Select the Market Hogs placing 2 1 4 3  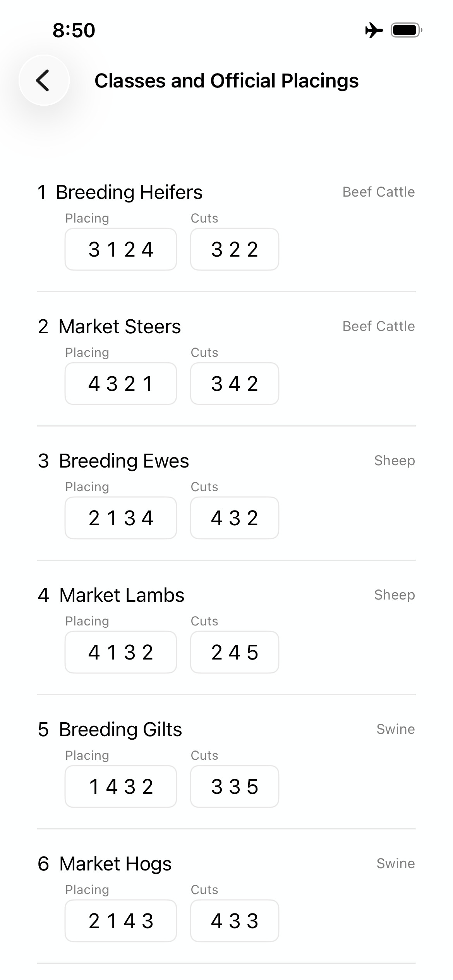coord(121,921)
